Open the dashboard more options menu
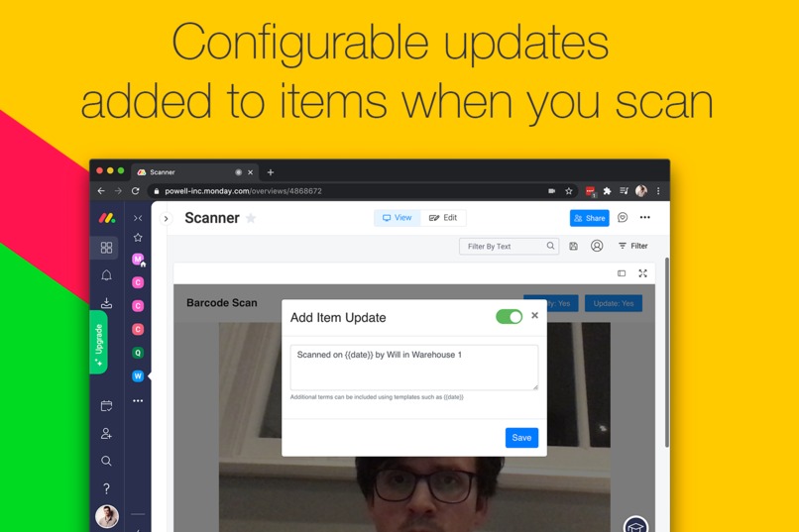Screen dimensions: 799x532 click(645, 217)
